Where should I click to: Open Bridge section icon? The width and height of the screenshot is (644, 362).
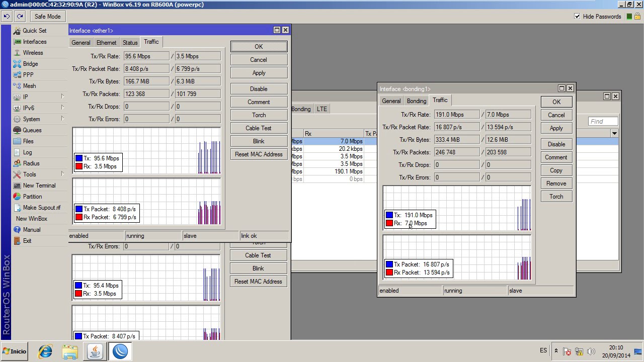[17, 64]
